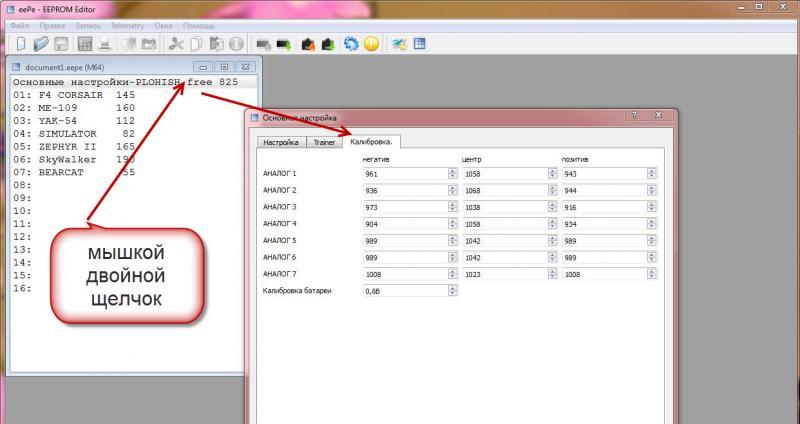Click the New document toolbar icon
This screenshot has height=424, width=800.
pyautogui.click(x=21, y=44)
